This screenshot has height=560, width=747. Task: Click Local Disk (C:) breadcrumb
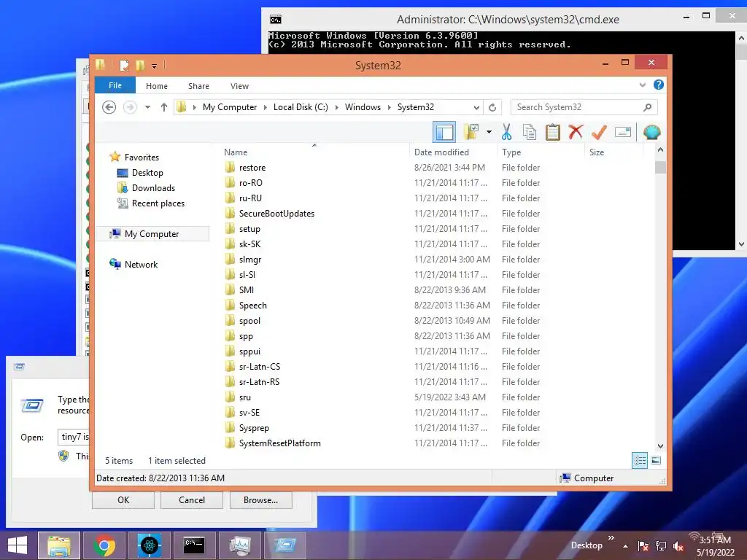tap(301, 107)
